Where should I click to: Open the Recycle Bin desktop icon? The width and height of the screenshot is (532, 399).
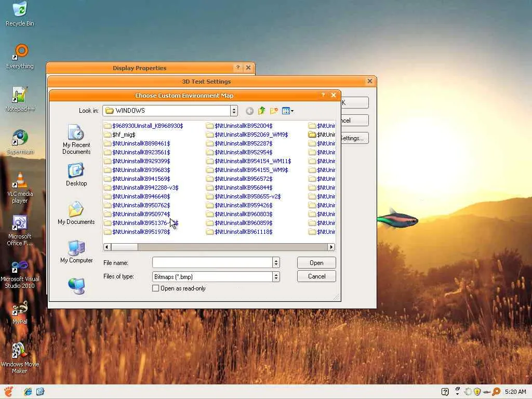[20, 14]
